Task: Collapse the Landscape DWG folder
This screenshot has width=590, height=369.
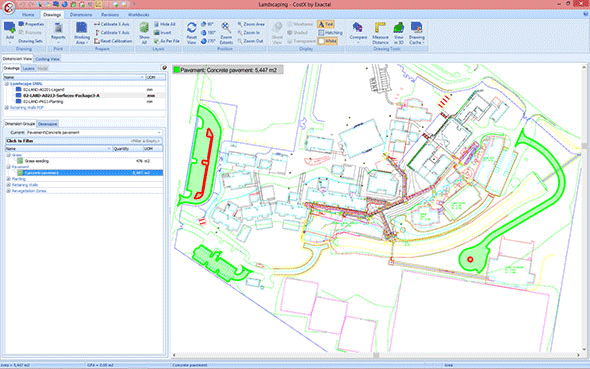Action: [x=6, y=84]
